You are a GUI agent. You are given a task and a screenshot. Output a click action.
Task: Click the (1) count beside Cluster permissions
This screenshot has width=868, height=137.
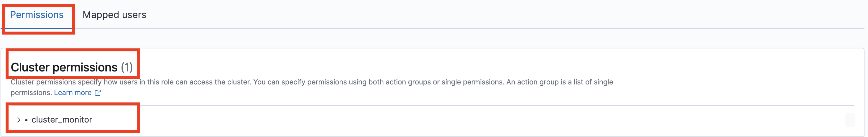point(127,68)
